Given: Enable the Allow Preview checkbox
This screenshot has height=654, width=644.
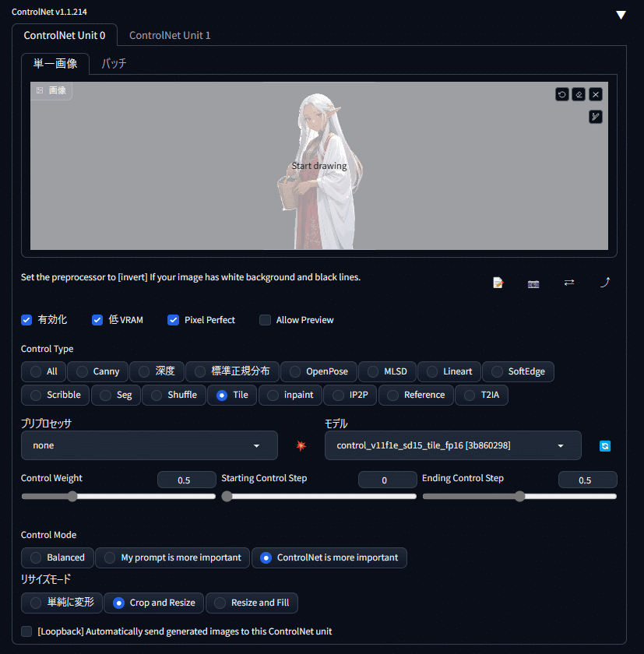Looking at the screenshot, I should (x=265, y=320).
